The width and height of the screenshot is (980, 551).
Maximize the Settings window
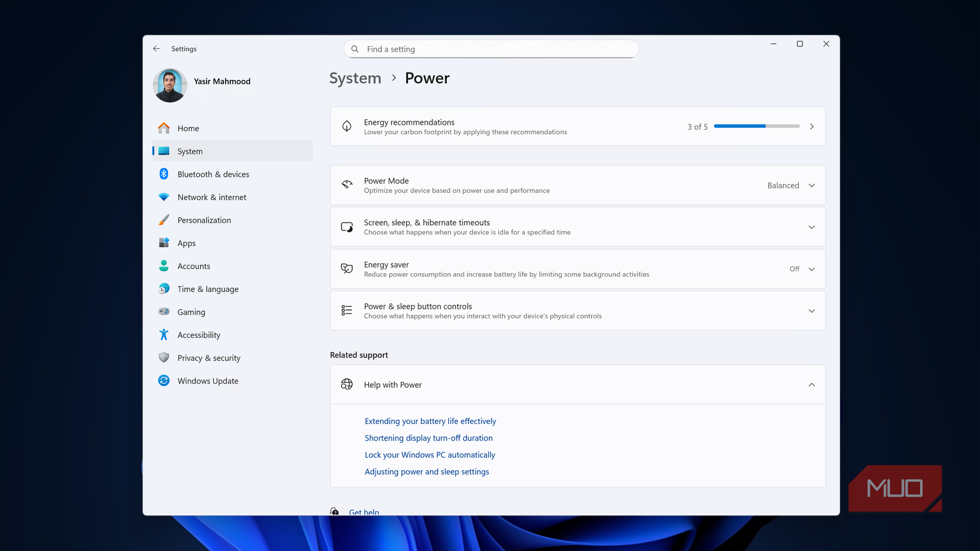coord(800,44)
